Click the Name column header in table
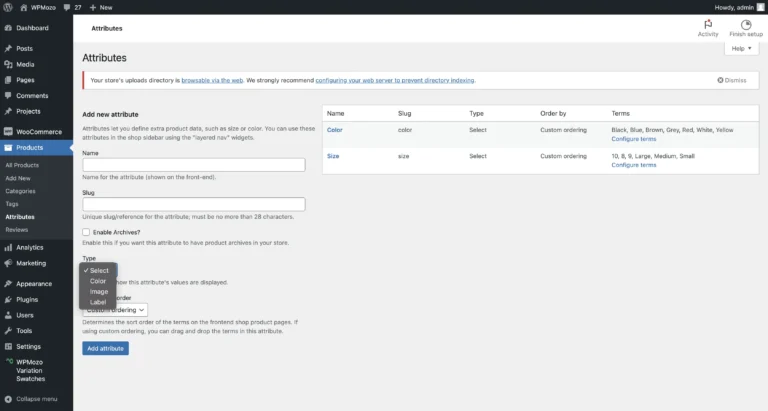This screenshot has width=768, height=411. [336, 113]
